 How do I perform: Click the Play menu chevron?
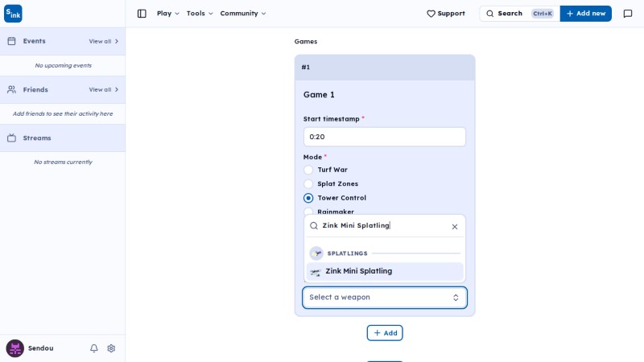[x=177, y=14]
